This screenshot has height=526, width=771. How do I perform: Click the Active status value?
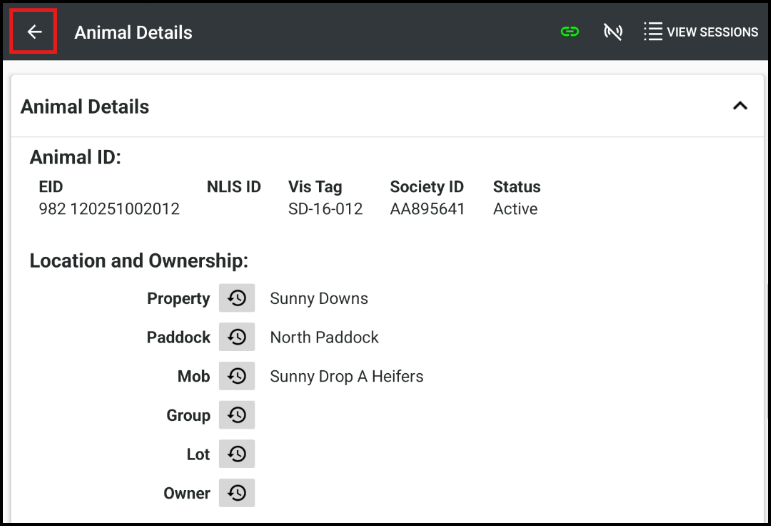[515, 209]
